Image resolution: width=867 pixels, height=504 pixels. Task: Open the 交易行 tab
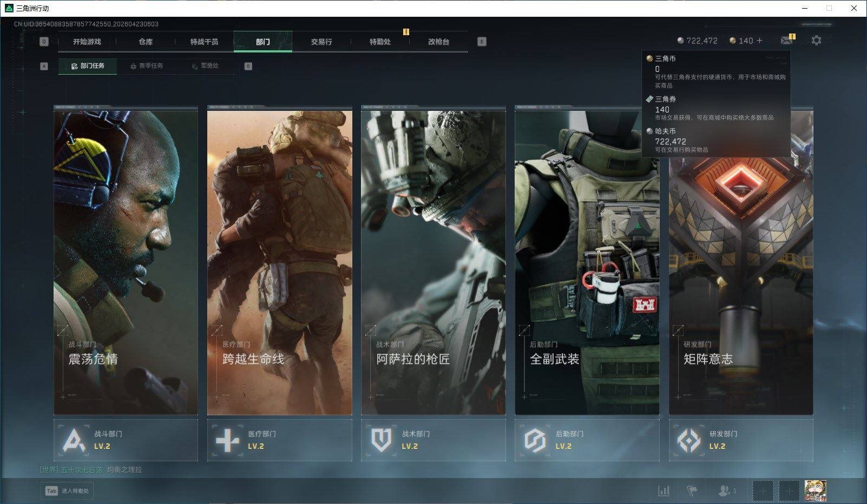321,42
